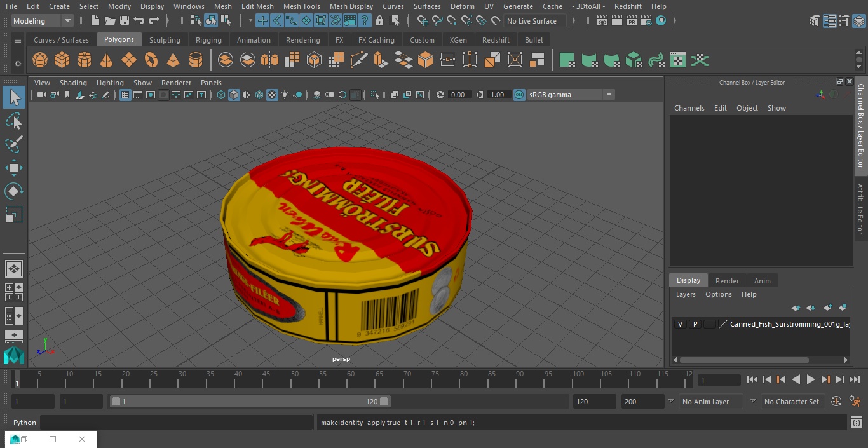Screen dimensions: 868x448
Task: Select the Move tool in the toolbox
Action: (13, 168)
